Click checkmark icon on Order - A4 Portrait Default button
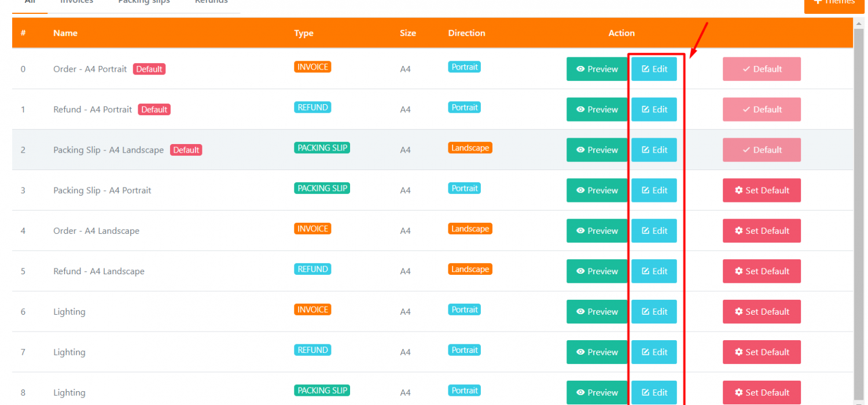This screenshot has height=405, width=868. [746, 69]
